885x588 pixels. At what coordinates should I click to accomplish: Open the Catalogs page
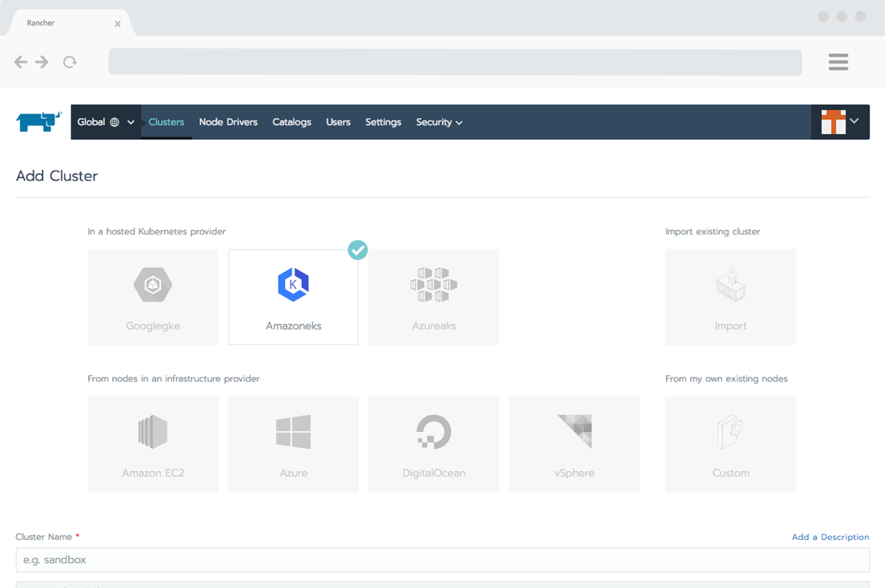(x=292, y=122)
